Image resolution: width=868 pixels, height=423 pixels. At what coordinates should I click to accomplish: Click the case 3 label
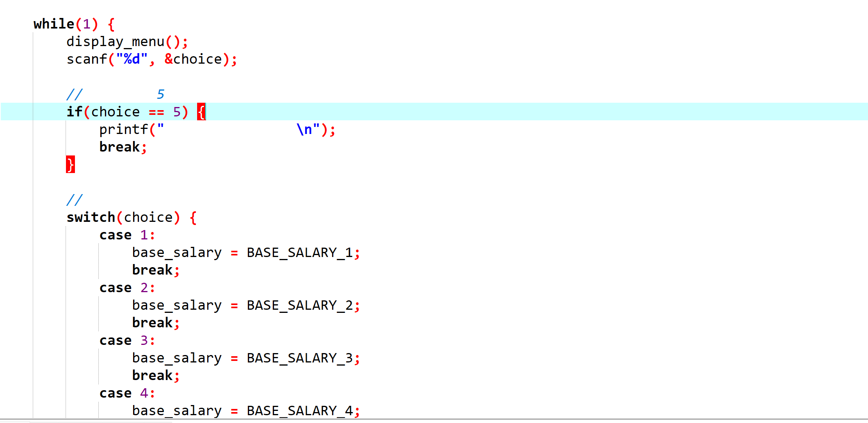pyautogui.click(x=126, y=341)
